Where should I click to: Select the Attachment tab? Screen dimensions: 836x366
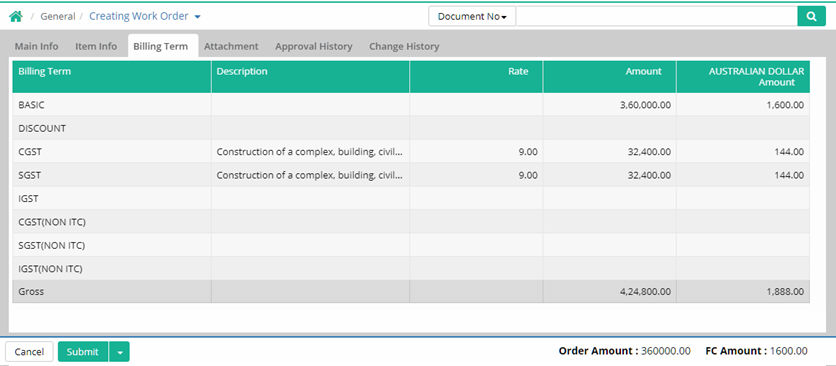(x=231, y=46)
